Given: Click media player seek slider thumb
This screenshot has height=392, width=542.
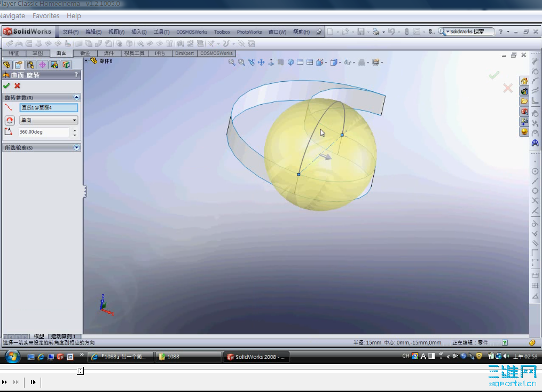Looking at the screenshot, I should click(80, 371).
